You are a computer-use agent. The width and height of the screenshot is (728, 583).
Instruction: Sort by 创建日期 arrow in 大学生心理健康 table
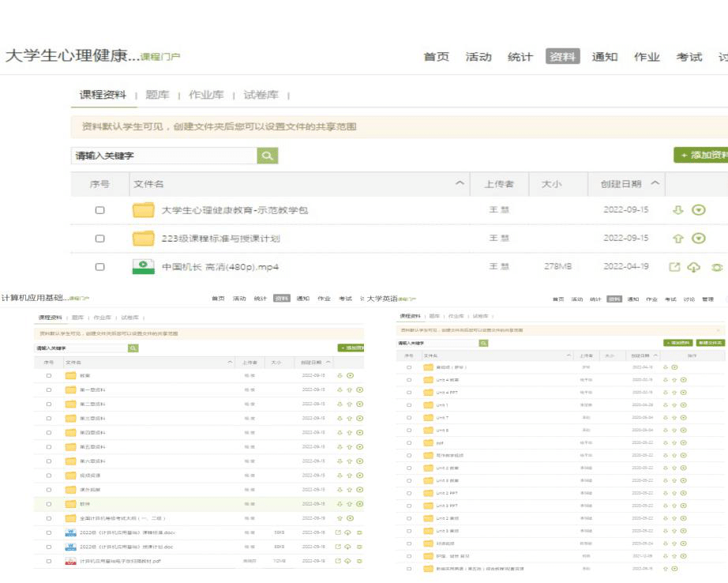coord(655,184)
